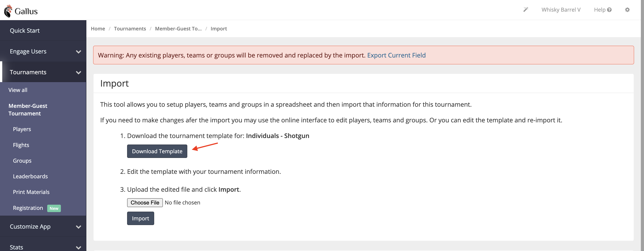Open Quick Start in sidebar
The height and width of the screenshot is (251, 644).
tap(25, 30)
